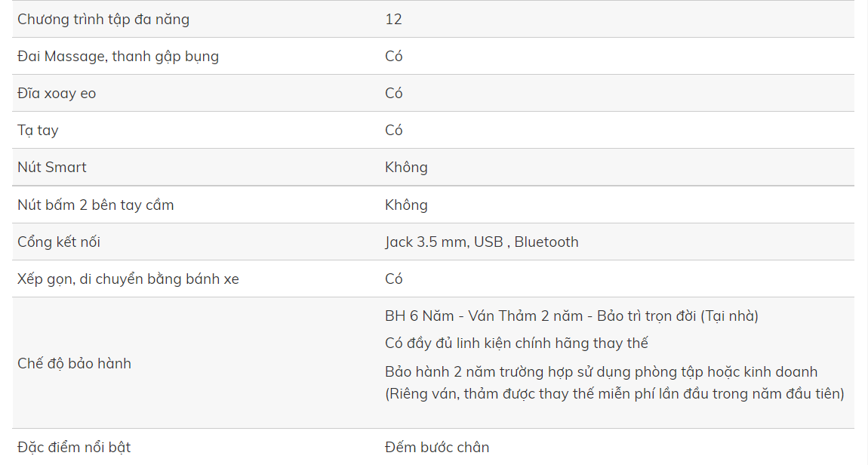Image resolution: width=868 pixels, height=465 pixels.
Task: Click the 'Nút Smart' label
Action: tap(52, 167)
